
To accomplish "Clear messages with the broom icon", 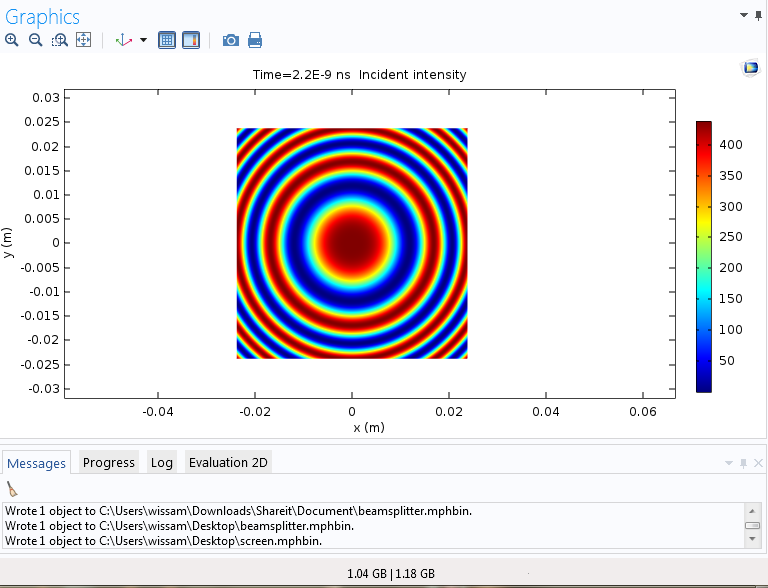I will point(12,489).
